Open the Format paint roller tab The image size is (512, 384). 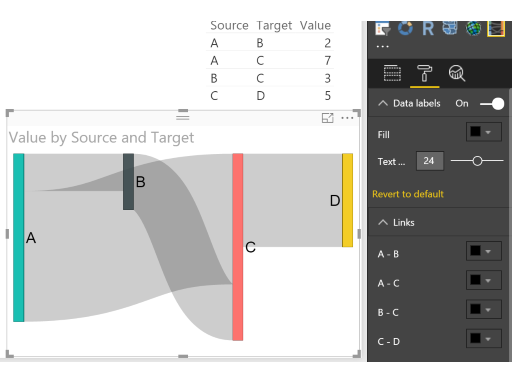424,73
